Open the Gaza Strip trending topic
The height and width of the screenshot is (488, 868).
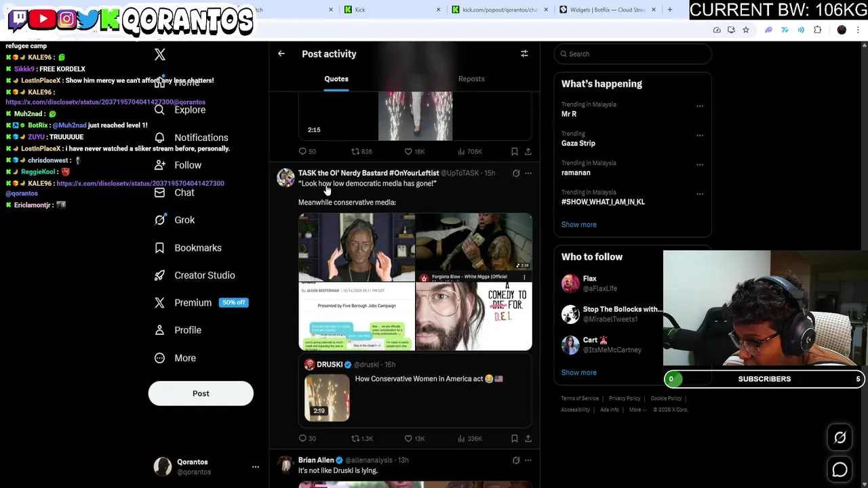578,143
